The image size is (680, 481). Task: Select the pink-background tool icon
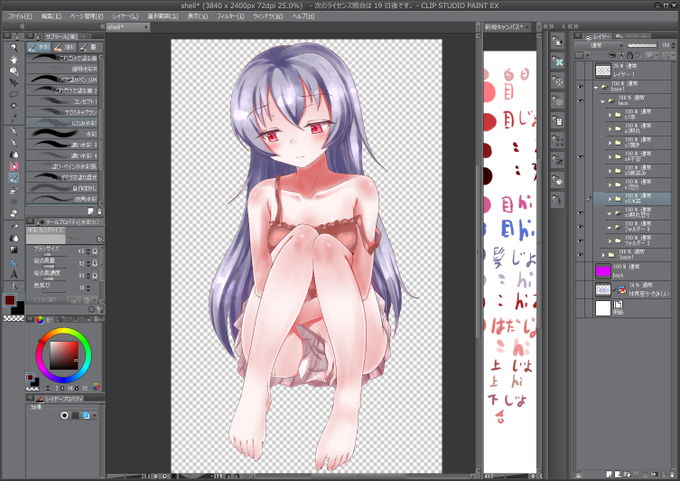[x=14, y=166]
